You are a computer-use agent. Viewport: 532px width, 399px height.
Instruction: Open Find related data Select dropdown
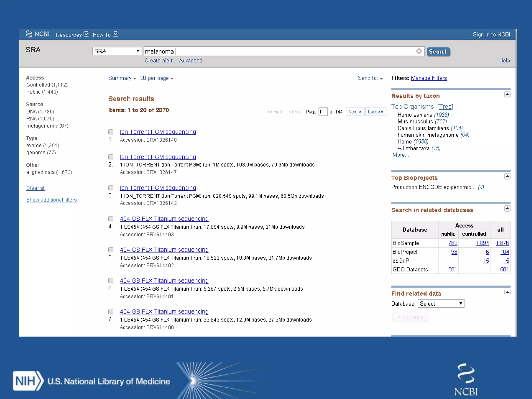click(x=441, y=304)
